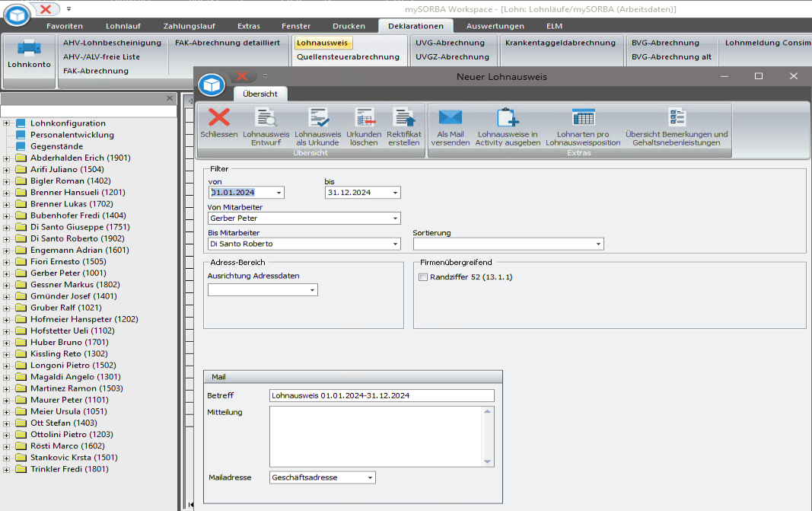Click Urkunden löschen icon
This screenshot has height=511, width=812.
364,117
